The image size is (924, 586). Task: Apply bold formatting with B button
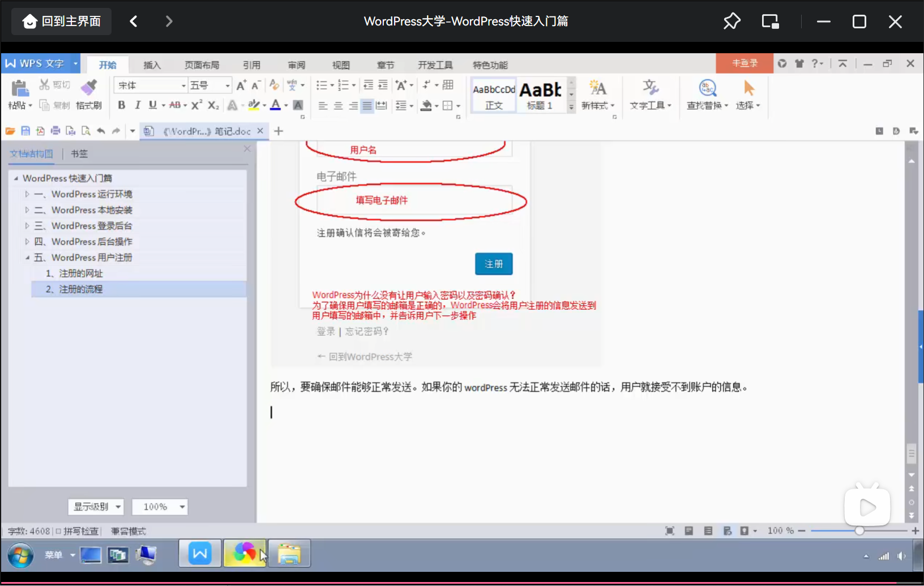tap(121, 105)
